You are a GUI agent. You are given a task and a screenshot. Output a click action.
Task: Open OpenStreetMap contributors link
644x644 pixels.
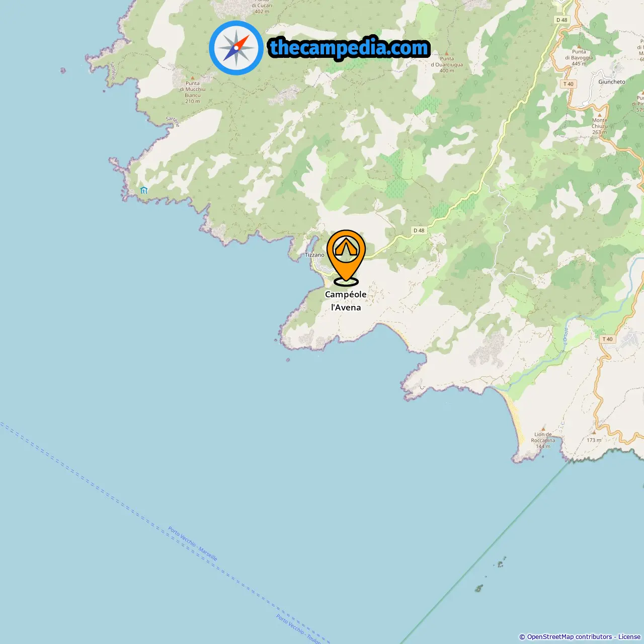click(x=570, y=637)
